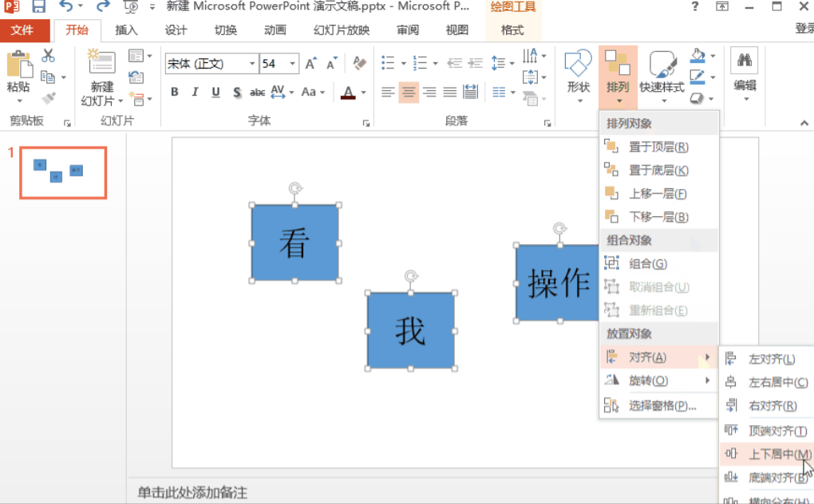Click the Editing binoculars icon

pyautogui.click(x=745, y=60)
